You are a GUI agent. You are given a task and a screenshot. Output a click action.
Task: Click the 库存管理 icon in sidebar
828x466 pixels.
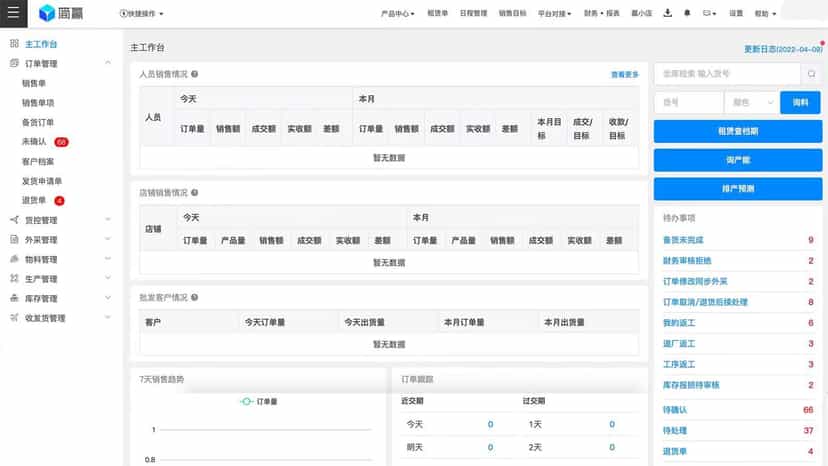pos(14,298)
